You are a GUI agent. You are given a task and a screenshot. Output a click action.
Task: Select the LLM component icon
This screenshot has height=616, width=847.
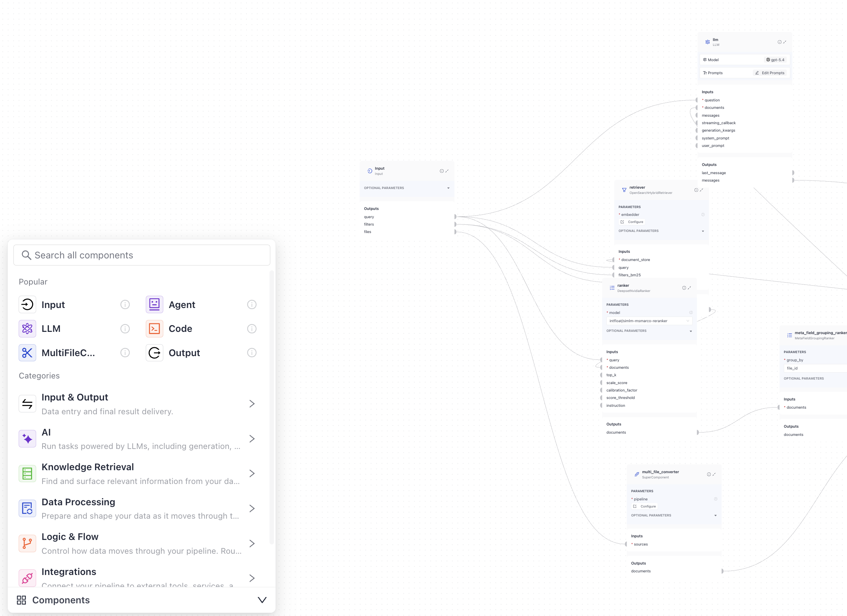click(x=27, y=329)
